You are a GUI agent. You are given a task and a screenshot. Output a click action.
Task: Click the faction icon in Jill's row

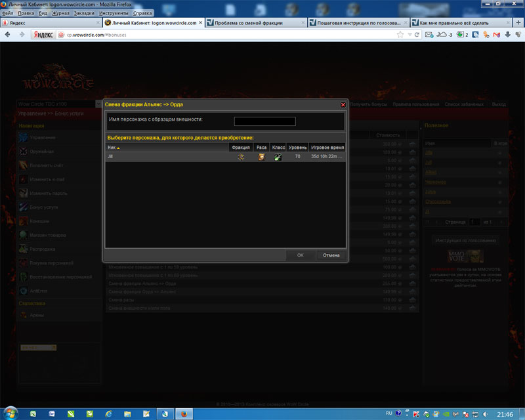(241, 157)
